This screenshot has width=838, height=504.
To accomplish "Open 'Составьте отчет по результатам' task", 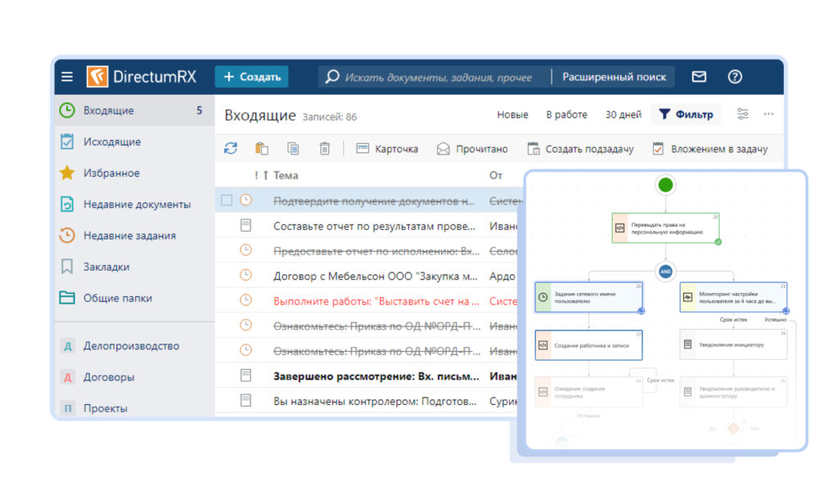I will coord(374,226).
